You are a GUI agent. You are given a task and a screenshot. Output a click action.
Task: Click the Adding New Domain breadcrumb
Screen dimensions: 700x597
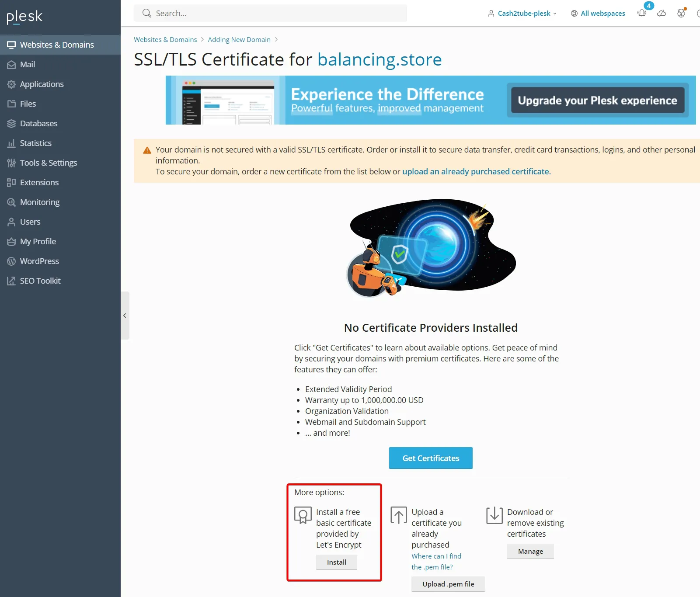tap(239, 39)
